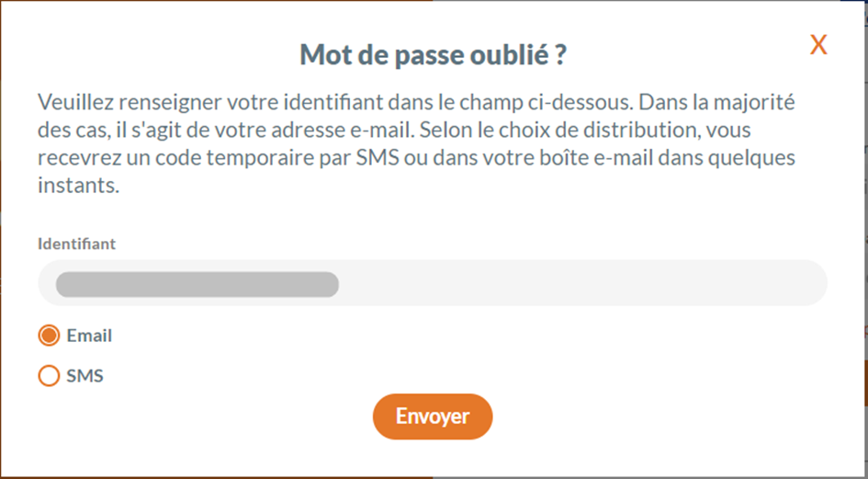The image size is (868, 479).
Task: Keep Email as the code distribution choice
Action: click(49, 336)
